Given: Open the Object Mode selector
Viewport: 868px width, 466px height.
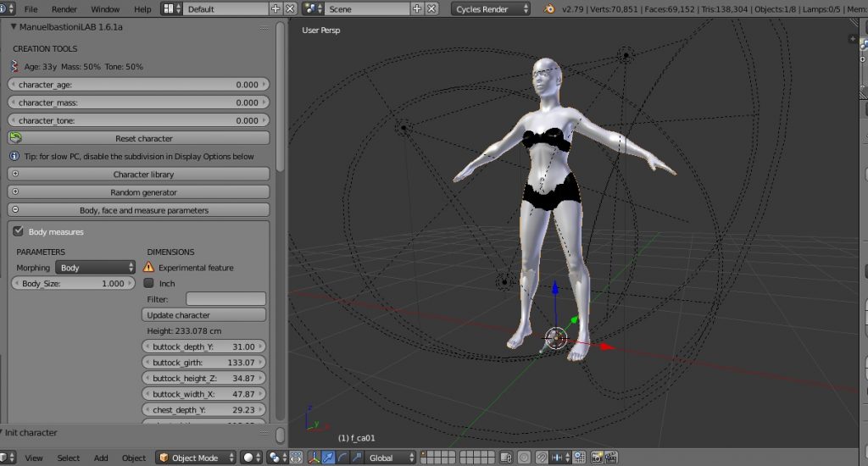Looking at the screenshot, I should 197,458.
